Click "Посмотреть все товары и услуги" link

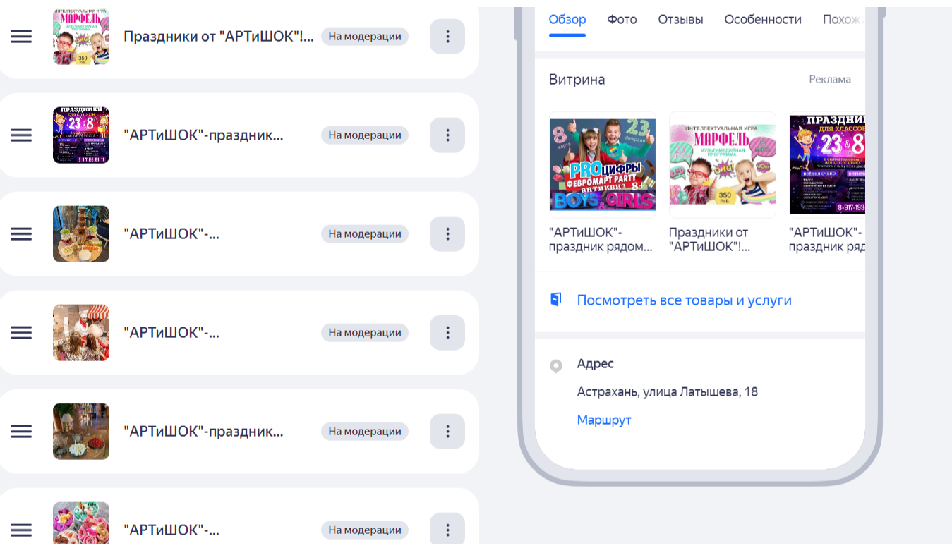click(684, 300)
